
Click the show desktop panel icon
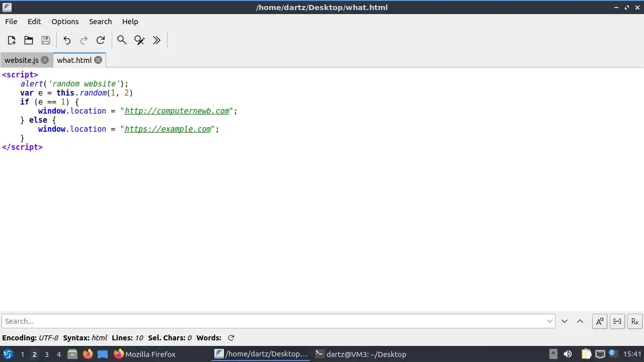pos(103,354)
